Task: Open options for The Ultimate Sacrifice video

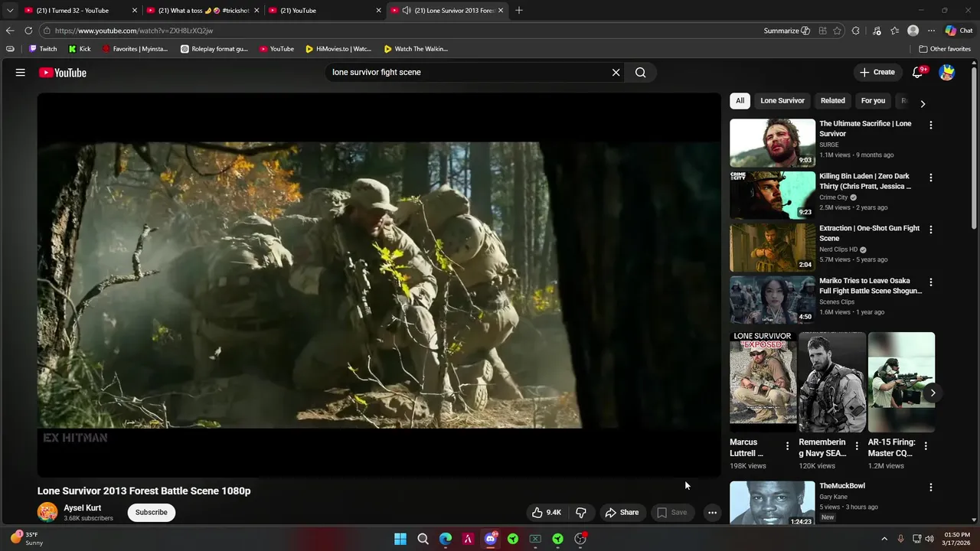Action: pyautogui.click(x=931, y=126)
